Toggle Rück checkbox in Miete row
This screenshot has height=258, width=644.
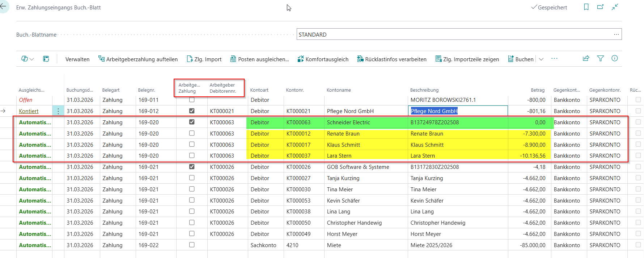click(638, 245)
